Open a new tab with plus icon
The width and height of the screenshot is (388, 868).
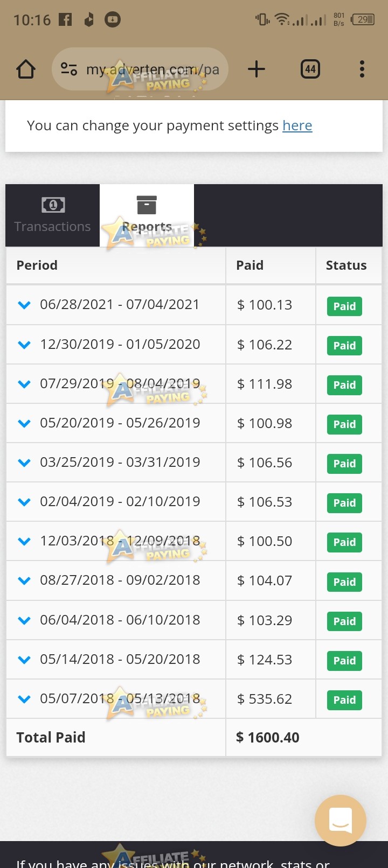[257, 69]
